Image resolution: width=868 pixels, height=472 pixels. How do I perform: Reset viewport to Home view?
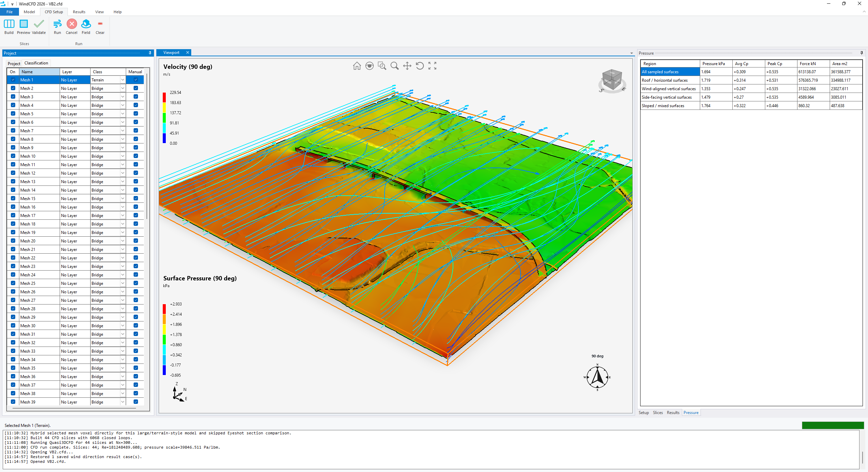pos(357,66)
